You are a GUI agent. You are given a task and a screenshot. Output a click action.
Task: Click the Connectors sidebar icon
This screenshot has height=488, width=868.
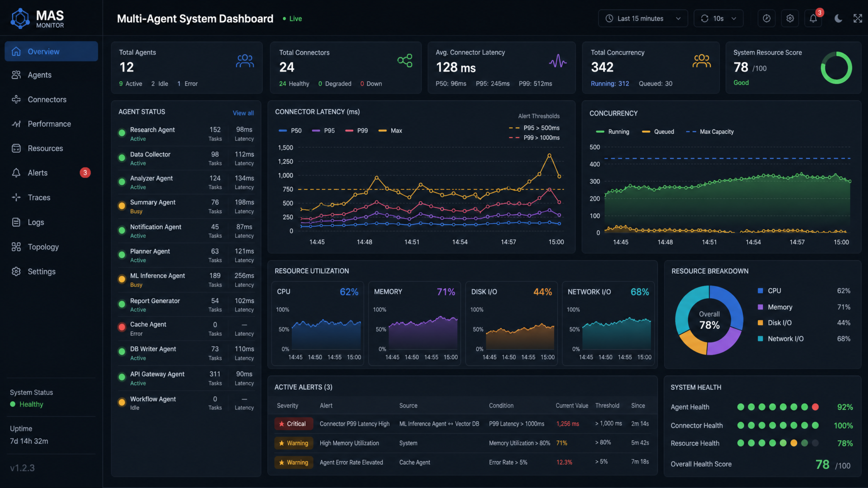click(16, 100)
